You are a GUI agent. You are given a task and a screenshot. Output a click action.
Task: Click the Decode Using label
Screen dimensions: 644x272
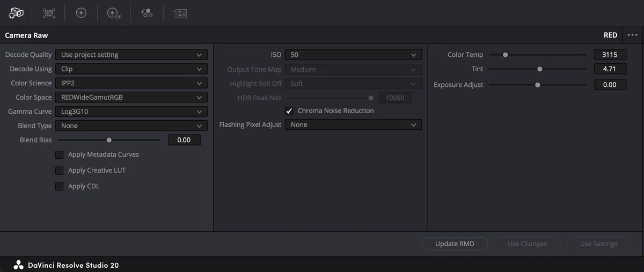tap(31, 69)
